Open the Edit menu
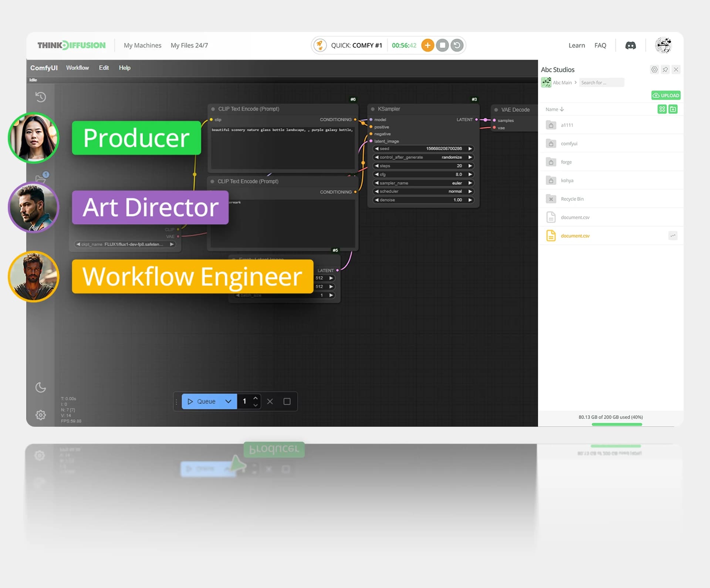Image resolution: width=710 pixels, height=588 pixels. click(104, 68)
